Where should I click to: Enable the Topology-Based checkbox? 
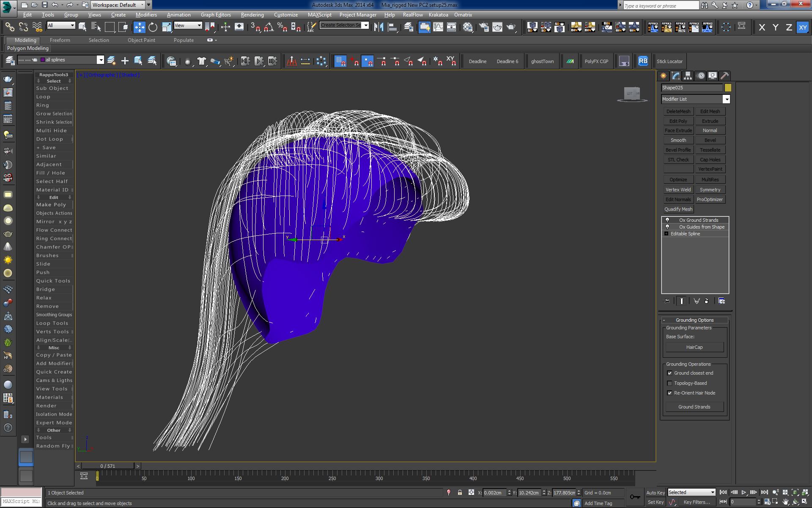tap(669, 383)
